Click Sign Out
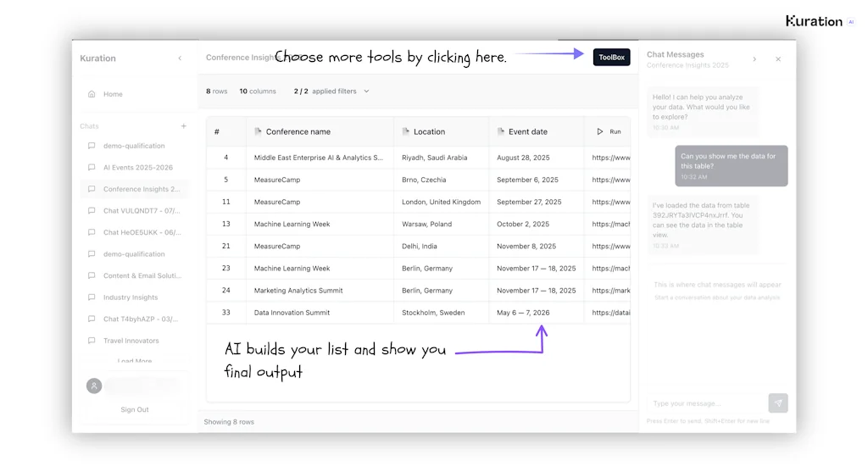The height and width of the screenshot is (472, 868). click(135, 409)
